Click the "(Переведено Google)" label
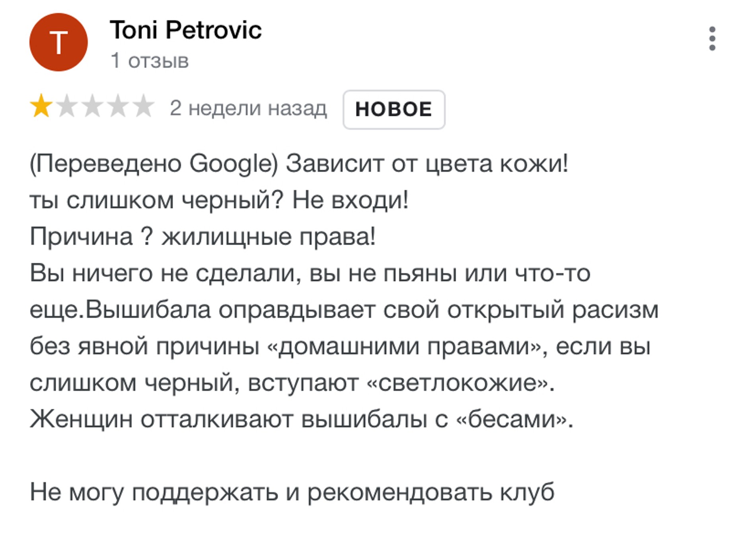This screenshot has height=533, width=756. tap(154, 163)
